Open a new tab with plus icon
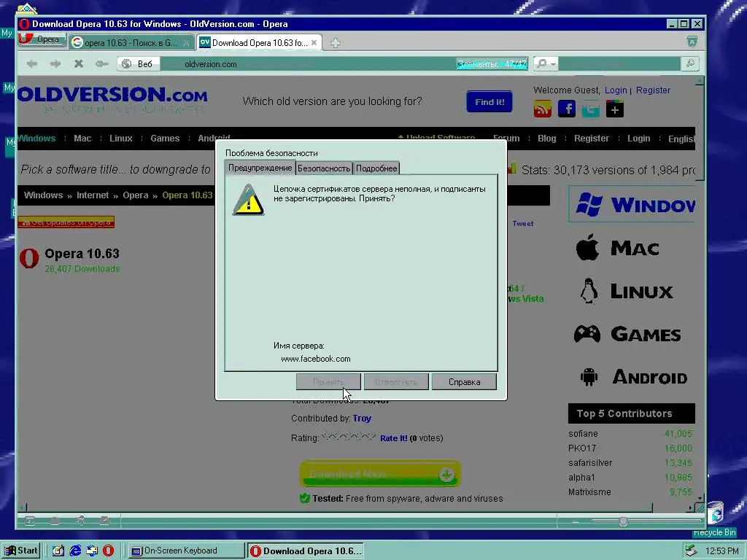This screenshot has height=560, width=747. point(336,43)
